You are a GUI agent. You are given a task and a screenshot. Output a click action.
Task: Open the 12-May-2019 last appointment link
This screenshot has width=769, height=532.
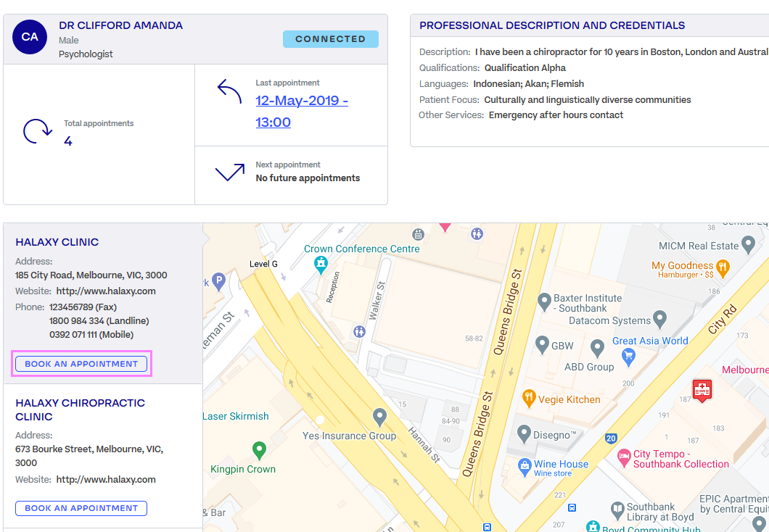(x=301, y=100)
